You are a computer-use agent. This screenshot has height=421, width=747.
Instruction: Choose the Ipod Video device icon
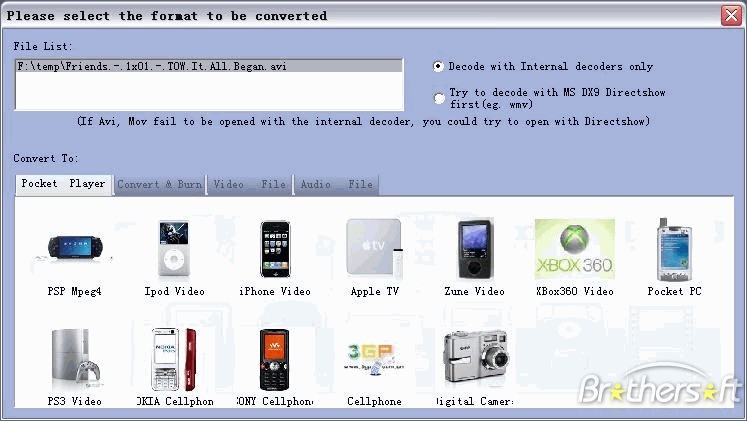[174, 248]
